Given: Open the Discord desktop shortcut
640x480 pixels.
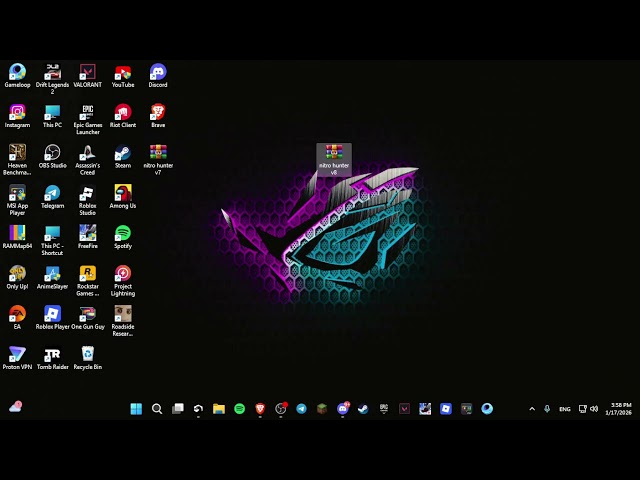Looking at the screenshot, I should (158, 76).
